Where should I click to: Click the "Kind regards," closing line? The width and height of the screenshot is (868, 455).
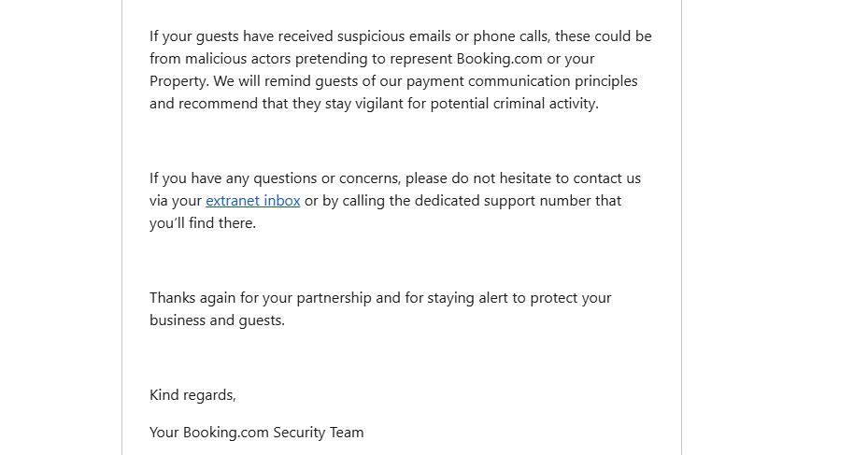[x=192, y=395]
